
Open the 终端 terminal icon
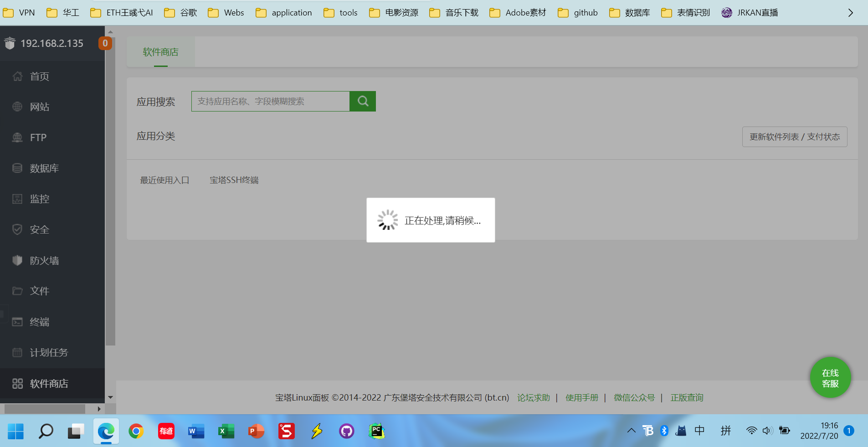17,322
